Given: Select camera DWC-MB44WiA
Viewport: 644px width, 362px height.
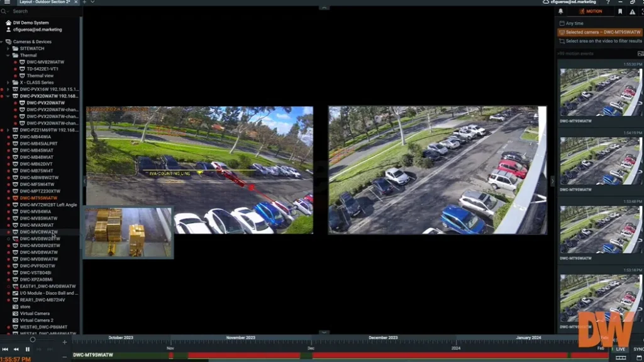Looking at the screenshot, I should point(35,136).
